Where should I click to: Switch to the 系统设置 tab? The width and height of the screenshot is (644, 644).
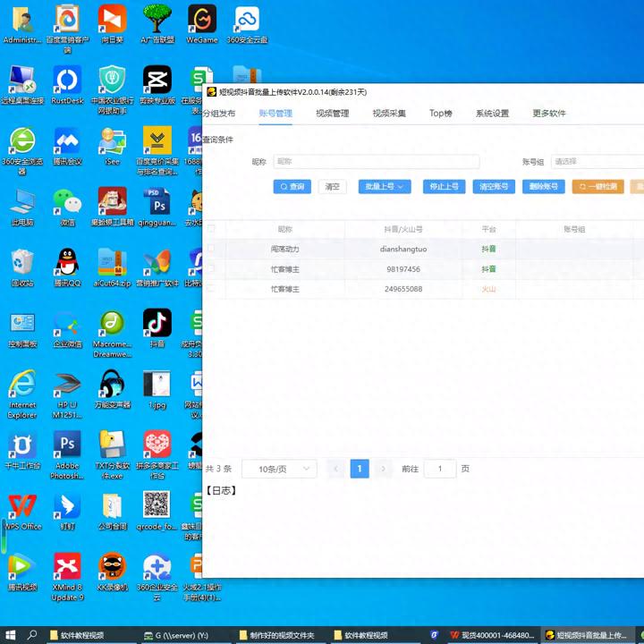pyautogui.click(x=492, y=114)
